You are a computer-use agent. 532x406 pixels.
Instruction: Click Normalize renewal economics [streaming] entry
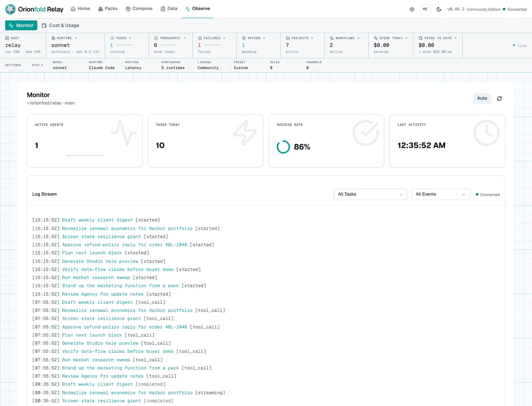click(129, 393)
